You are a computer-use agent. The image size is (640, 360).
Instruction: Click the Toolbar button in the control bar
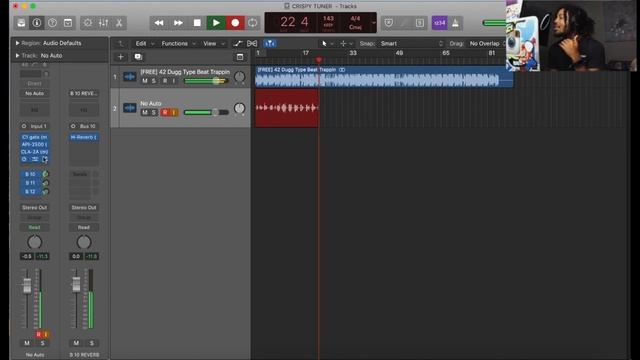[x=68, y=23]
